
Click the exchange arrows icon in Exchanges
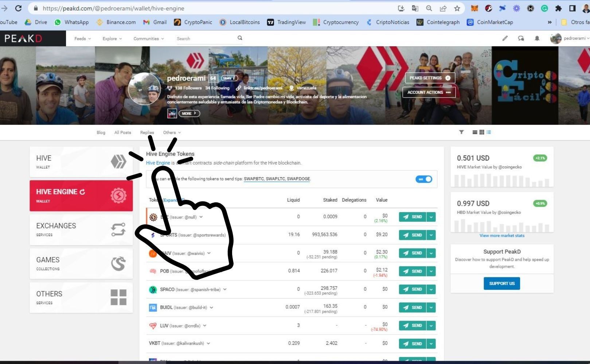(118, 229)
